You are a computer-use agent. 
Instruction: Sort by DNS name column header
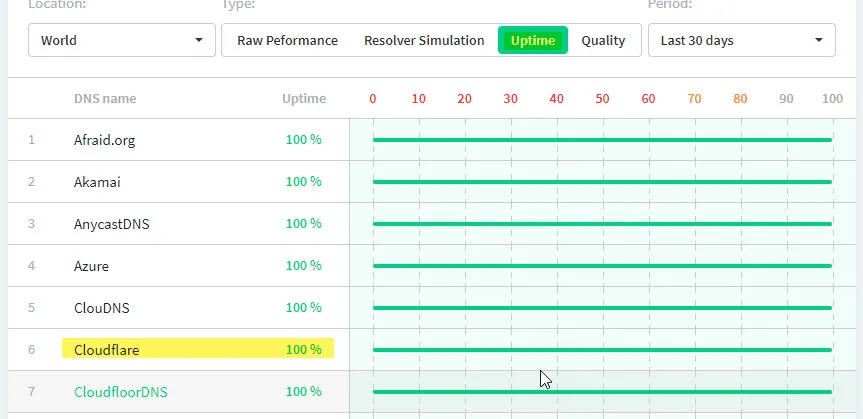(x=105, y=99)
